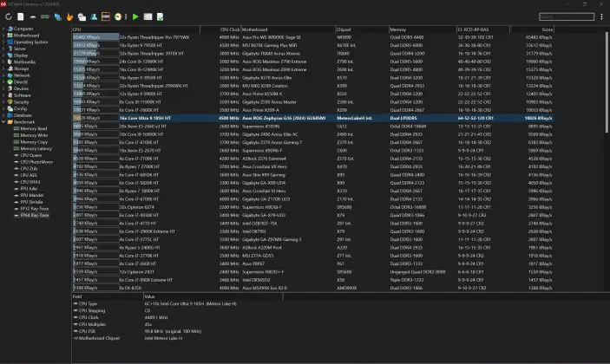Select the DirectX tree item
The width and height of the screenshot is (610, 364).
click(21, 82)
